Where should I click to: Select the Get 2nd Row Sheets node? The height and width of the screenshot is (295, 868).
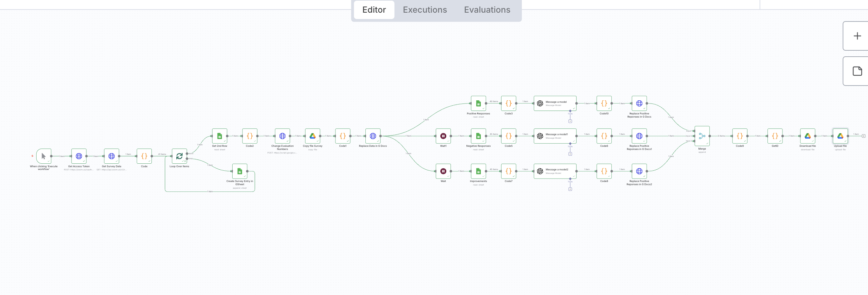tap(219, 136)
